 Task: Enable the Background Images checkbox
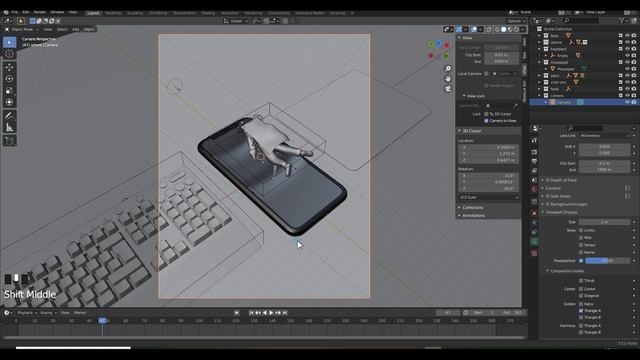click(548, 204)
